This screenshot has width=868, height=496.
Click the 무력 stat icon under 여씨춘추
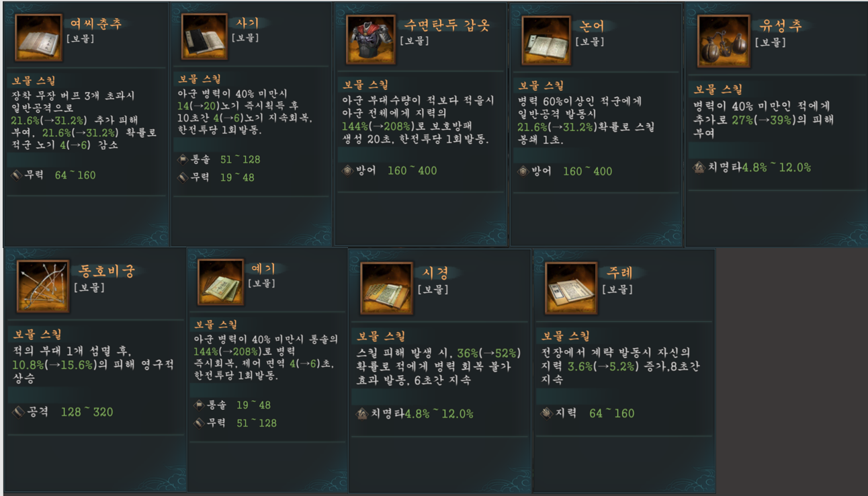point(17,175)
